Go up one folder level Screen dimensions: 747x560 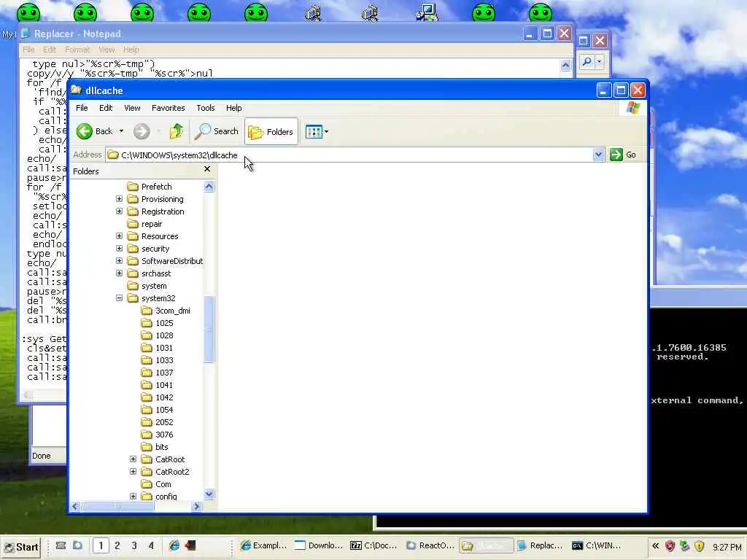click(x=177, y=131)
